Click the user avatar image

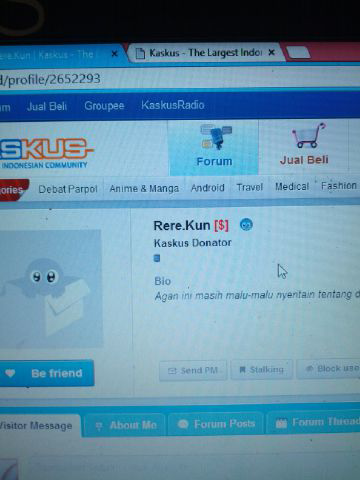51,288
